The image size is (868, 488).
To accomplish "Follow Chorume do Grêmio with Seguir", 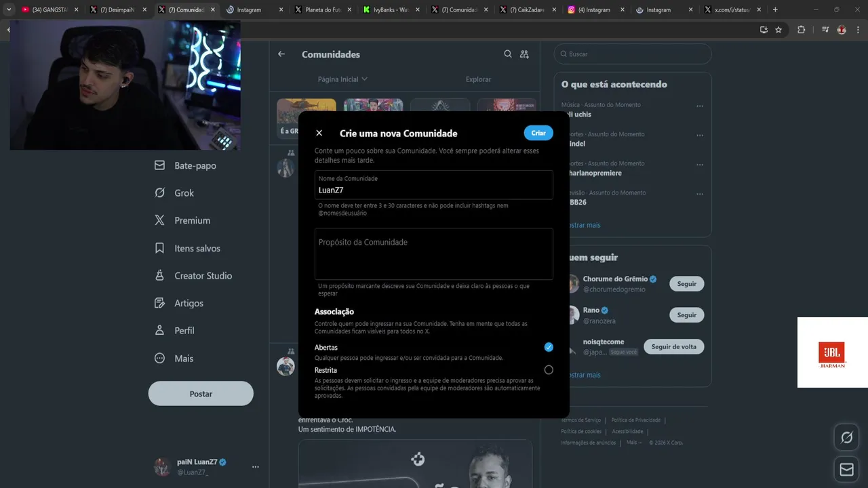I will tap(687, 284).
